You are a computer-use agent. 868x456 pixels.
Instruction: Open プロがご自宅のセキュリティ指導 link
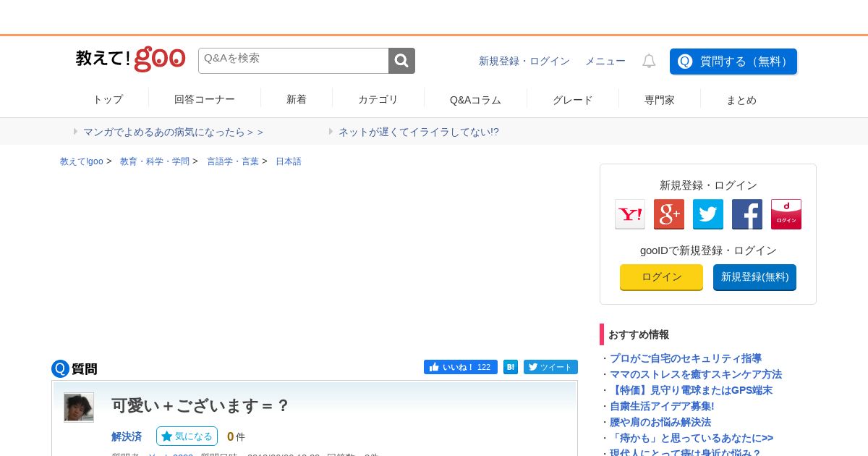tap(686, 358)
